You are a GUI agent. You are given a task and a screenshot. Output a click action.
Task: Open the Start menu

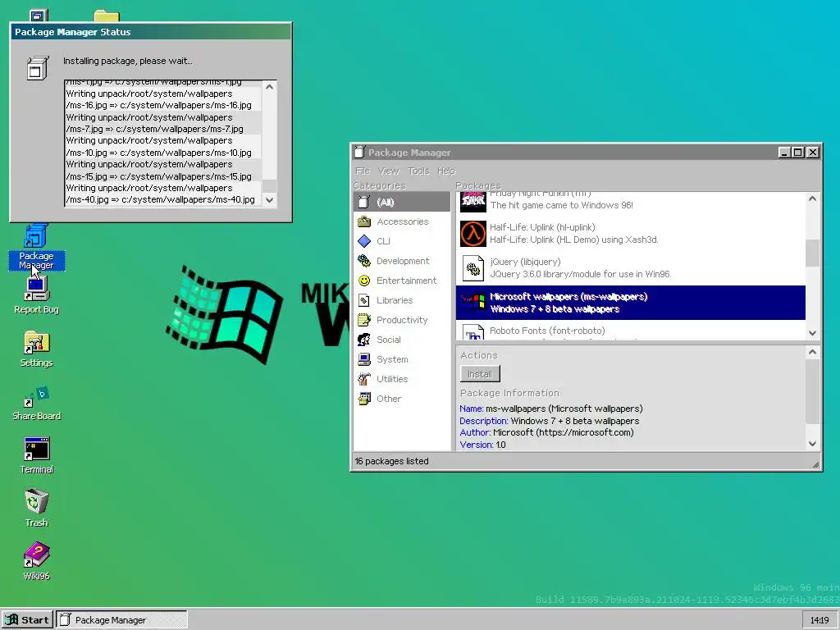[27, 620]
